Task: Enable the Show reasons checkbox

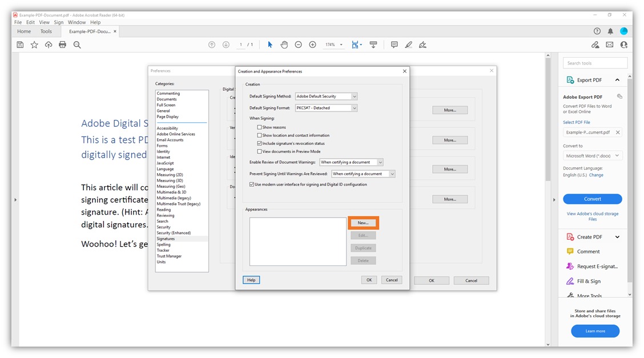Action: pyautogui.click(x=259, y=127)
